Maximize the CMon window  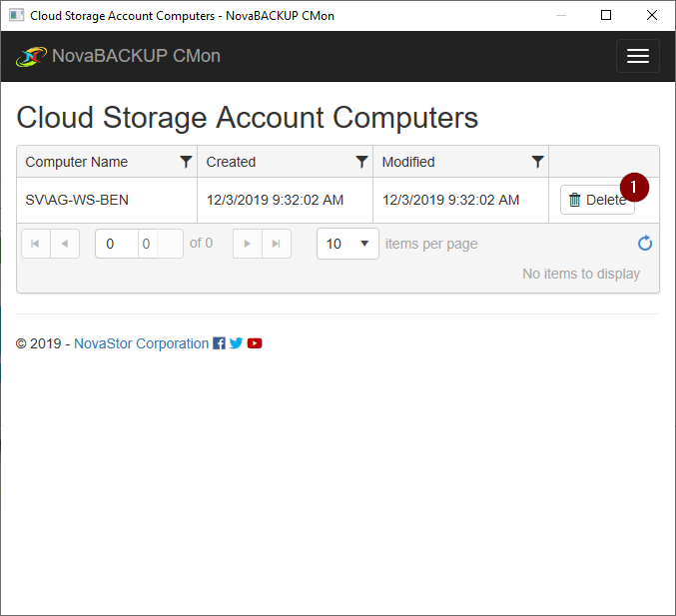606,15
